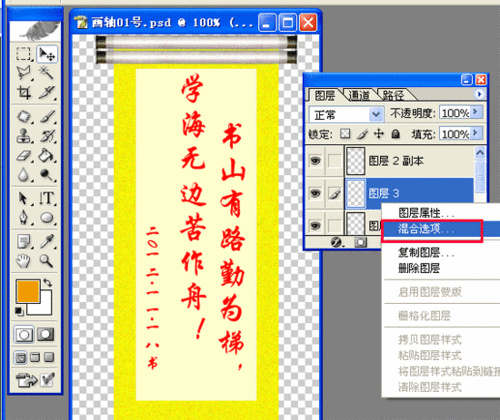Select the Eraser tool
Image resolution: width=500 pixels, height=420 pixels.
point(24,155)
